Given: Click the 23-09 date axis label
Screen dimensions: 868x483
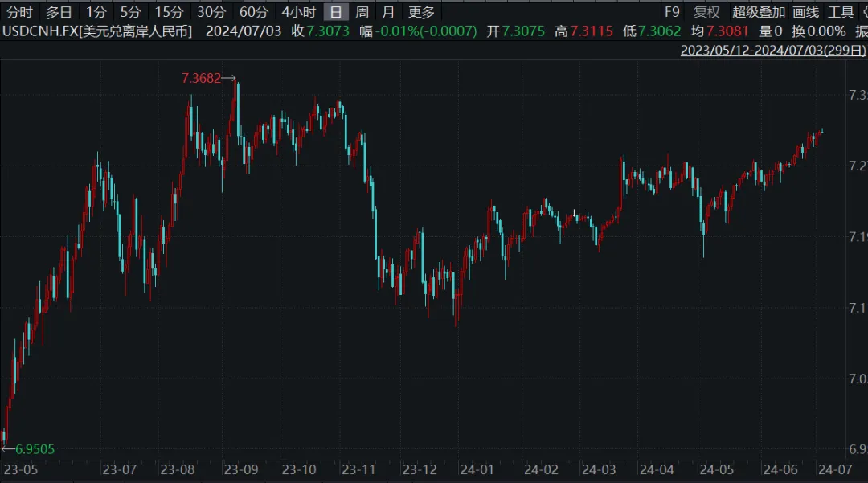Looking at the screenshot, I should tap(241, 469).
